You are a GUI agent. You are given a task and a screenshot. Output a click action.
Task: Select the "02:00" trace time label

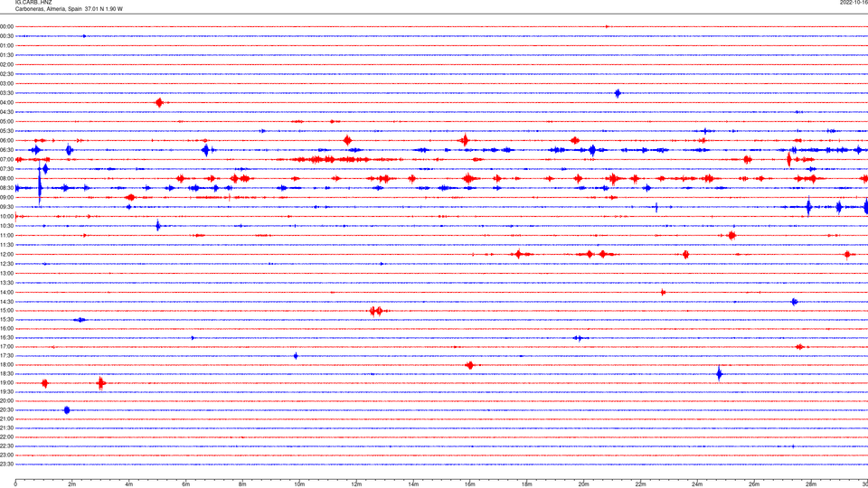6,65
